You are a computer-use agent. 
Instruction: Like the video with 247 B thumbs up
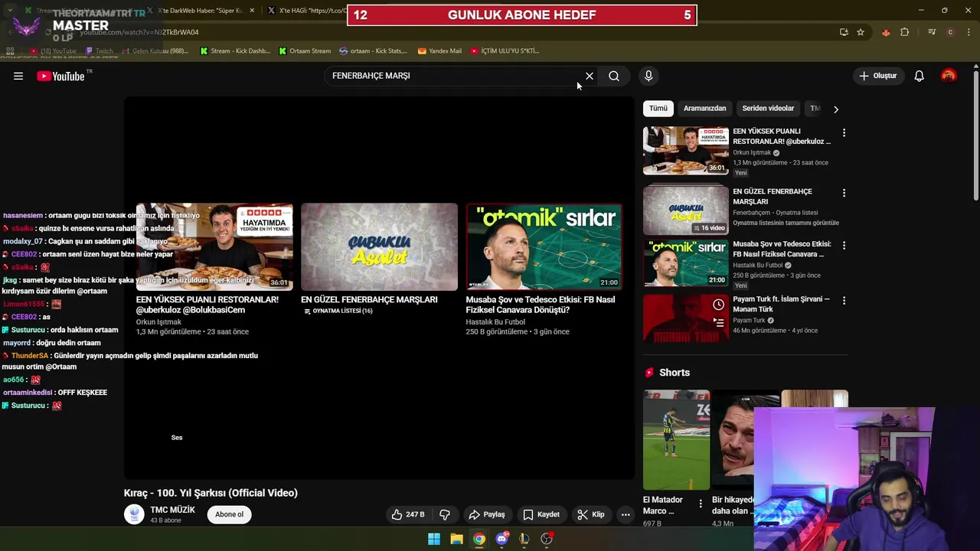[x=408, y=514]
